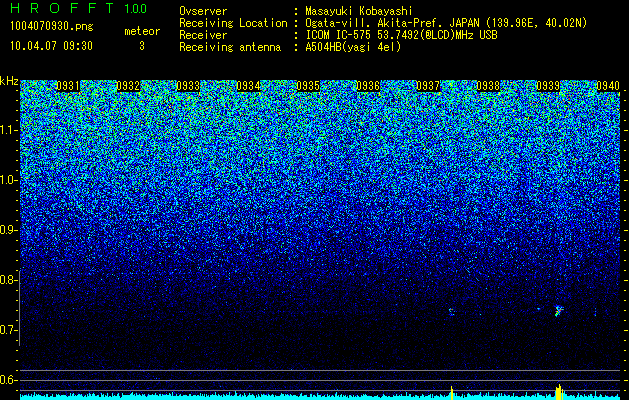The height and width of the screenshot is (400, 629).
Task: Click the faint meteor echo near 0937
Action: pyautogui.click(x=451, y=311)
